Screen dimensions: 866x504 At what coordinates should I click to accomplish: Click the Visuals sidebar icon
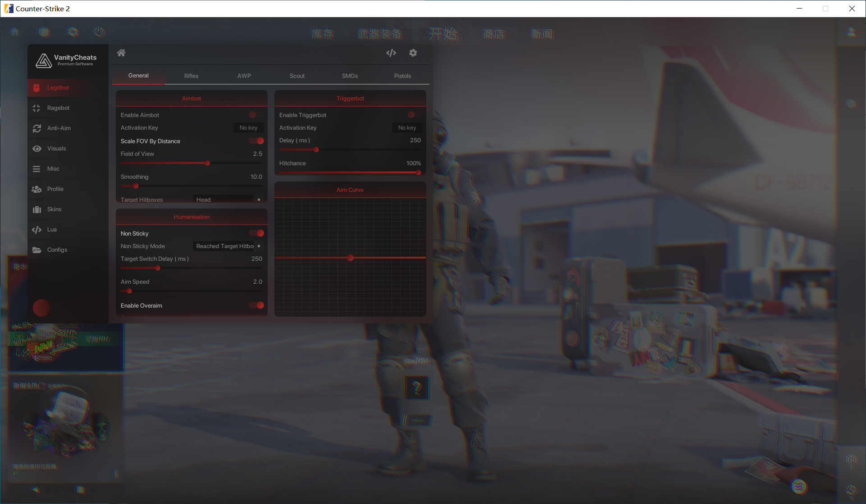[x=37, y=148]
